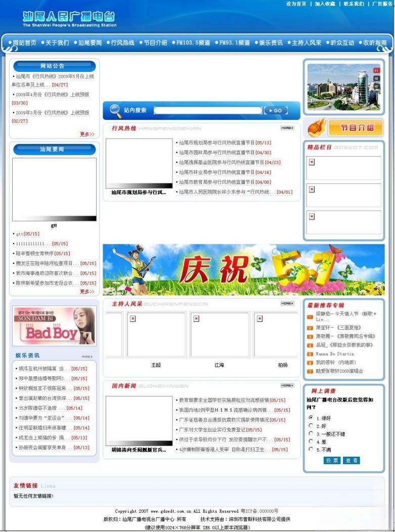Click 更多>> under 网站公告
395x532 pixels.
[x=87, y=135]
